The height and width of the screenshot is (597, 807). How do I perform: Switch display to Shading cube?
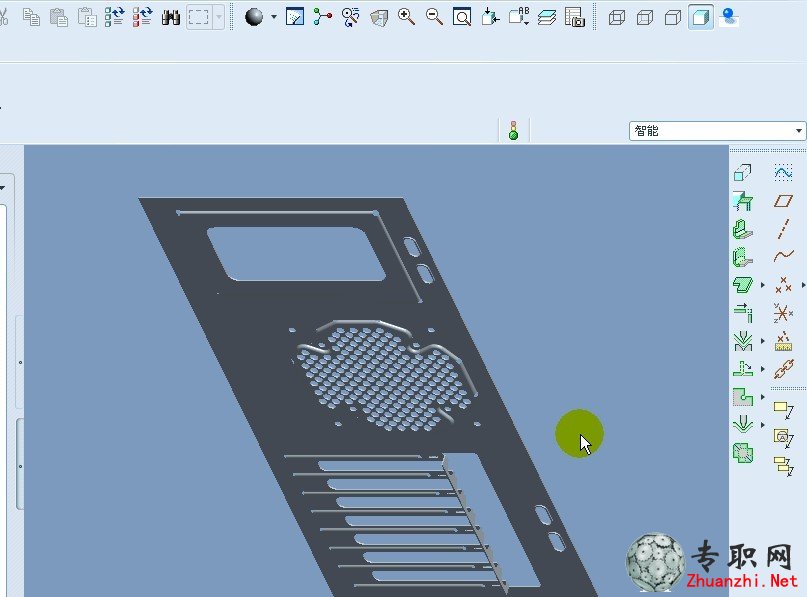click(x=700, y=17)
